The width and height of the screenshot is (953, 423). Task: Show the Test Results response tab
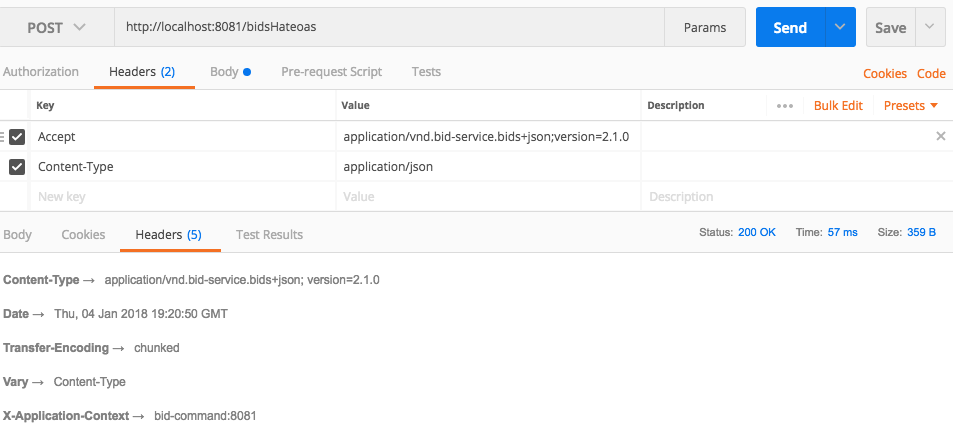[269, 235]
